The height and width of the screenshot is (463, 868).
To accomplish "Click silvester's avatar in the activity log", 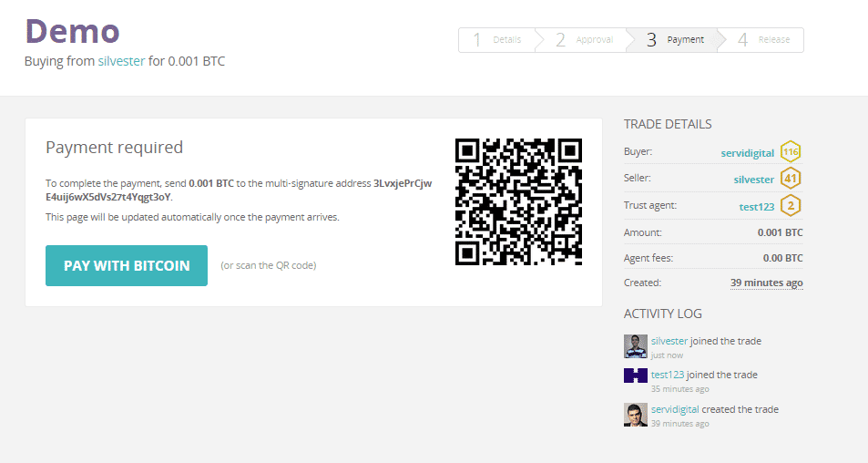I will [x=636, y=346].
